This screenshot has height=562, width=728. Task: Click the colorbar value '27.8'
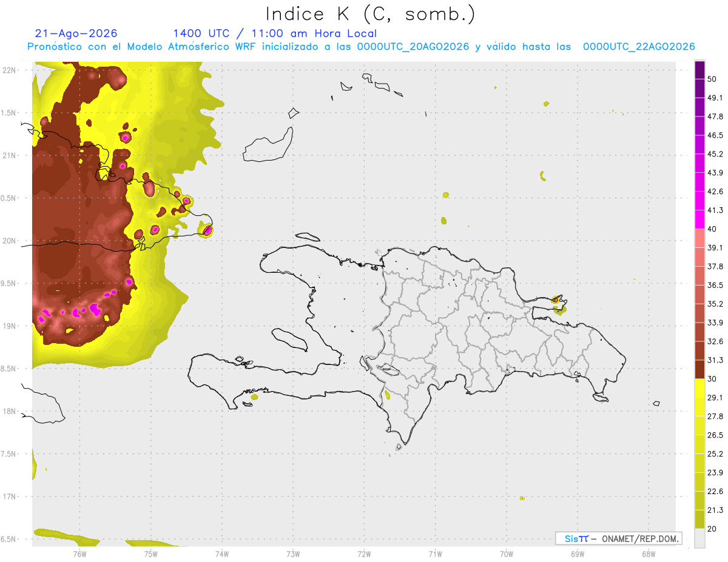click(x=715, y=416)
